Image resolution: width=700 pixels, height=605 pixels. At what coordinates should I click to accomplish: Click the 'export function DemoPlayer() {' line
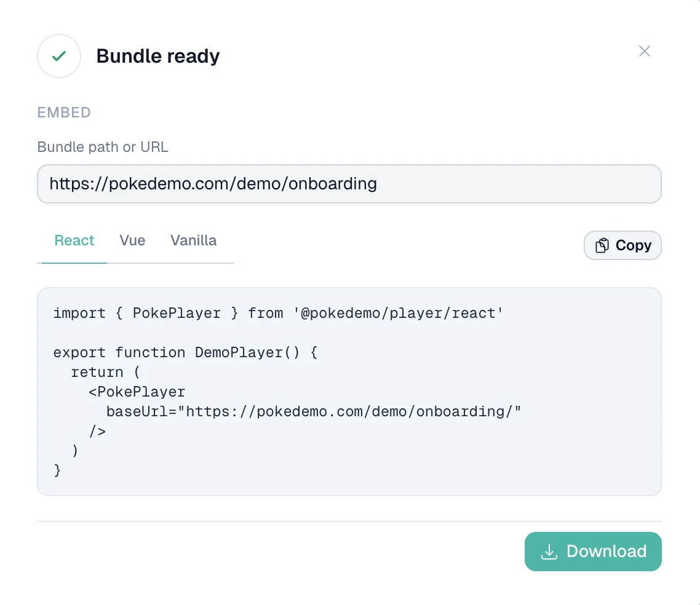click(x=185, y=352)
